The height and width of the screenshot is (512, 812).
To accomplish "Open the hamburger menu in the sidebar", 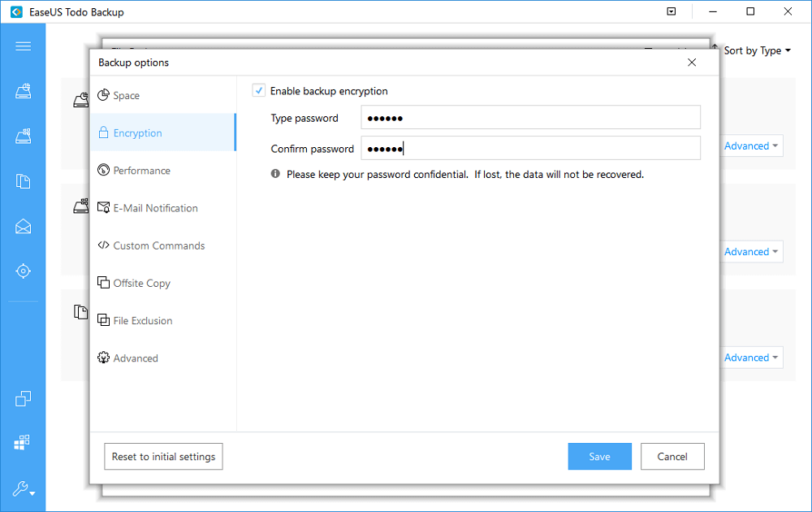I will click(23, 46).
